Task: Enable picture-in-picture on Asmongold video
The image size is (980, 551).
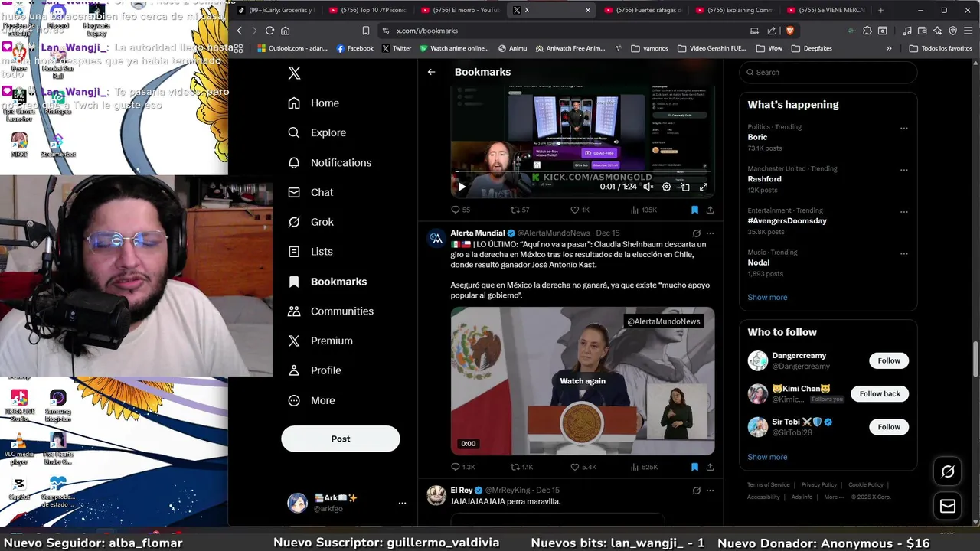Action: (x=685, y=187)
